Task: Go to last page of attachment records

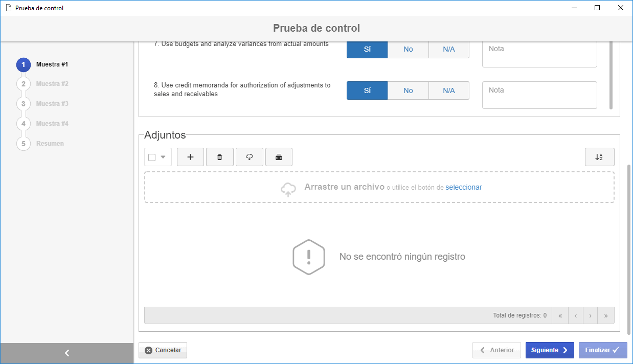Action: click(606, 315)
